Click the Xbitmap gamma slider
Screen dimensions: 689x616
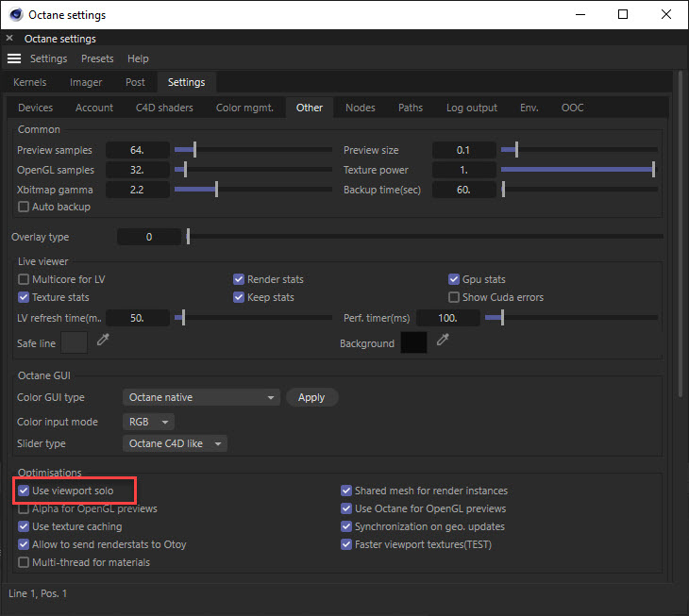[253, 190]
